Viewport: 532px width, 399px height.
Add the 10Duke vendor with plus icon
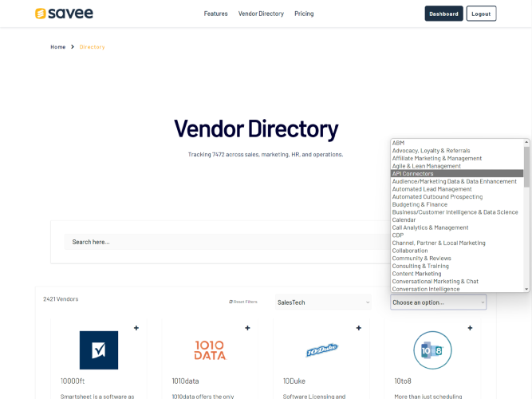pyautogui.click(x=359, y=328)
